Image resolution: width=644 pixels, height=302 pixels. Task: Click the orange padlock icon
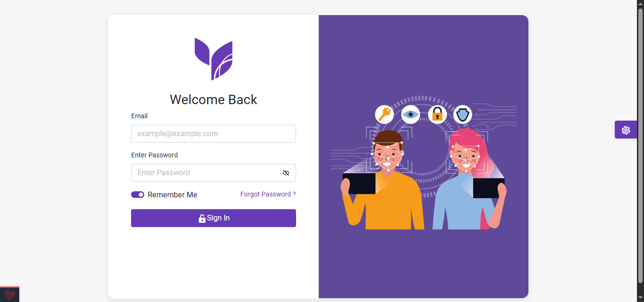(437, 114)
